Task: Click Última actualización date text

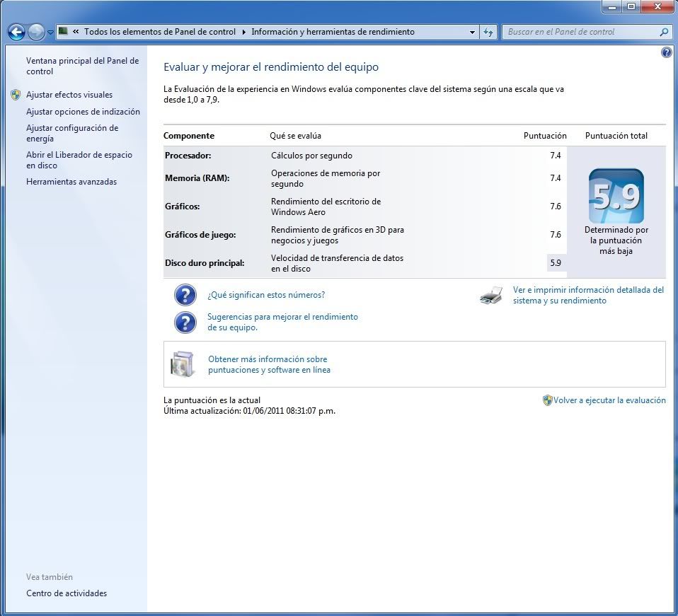Action: [249, 411]
